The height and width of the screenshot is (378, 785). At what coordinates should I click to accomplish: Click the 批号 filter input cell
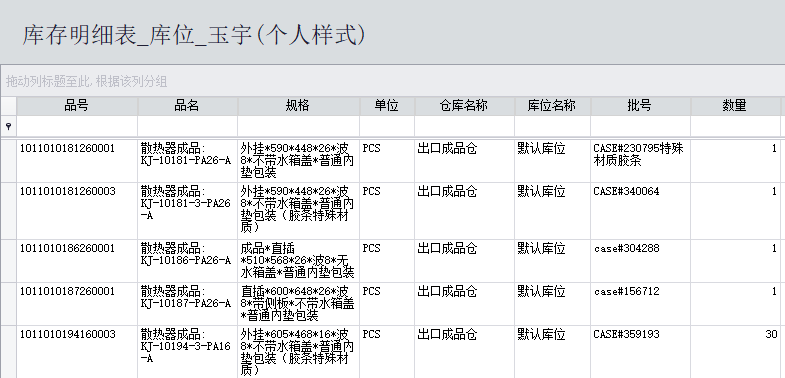[640, 127]
